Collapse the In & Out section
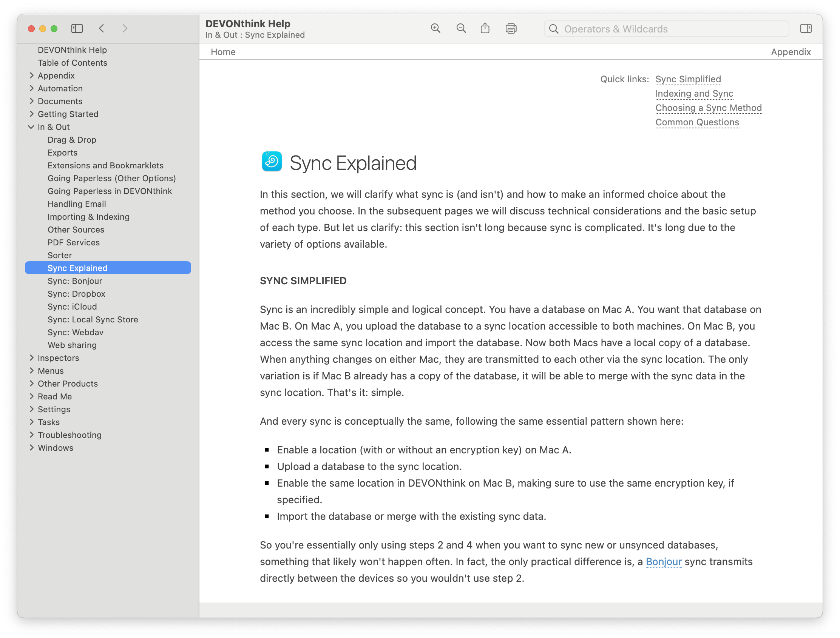 point(31,127)
